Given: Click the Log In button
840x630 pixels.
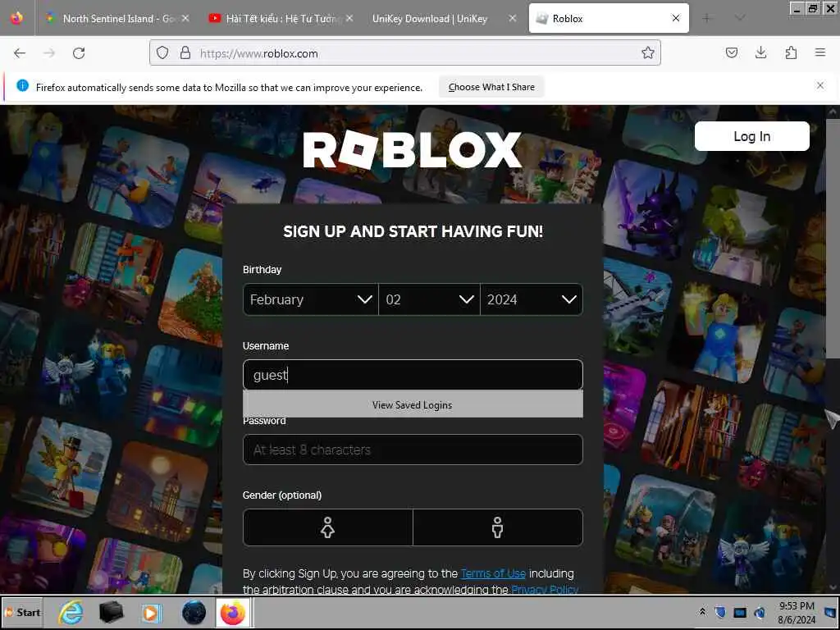Looking at the screenshot, I should pyautogui.click(x=751, y=136).
